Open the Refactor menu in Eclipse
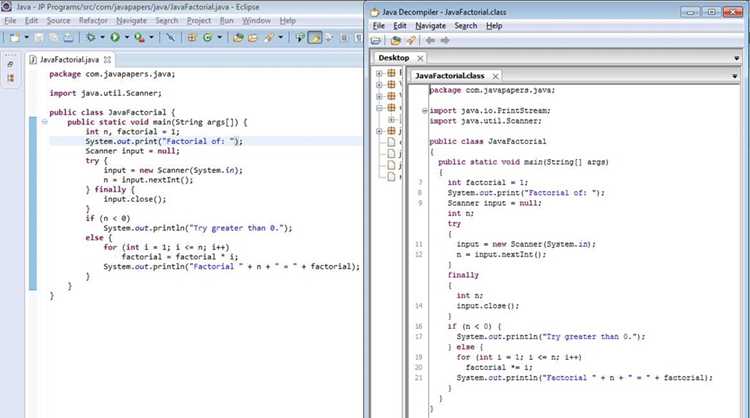The height and width of the screenshot is (418, 750). [93, 21]
